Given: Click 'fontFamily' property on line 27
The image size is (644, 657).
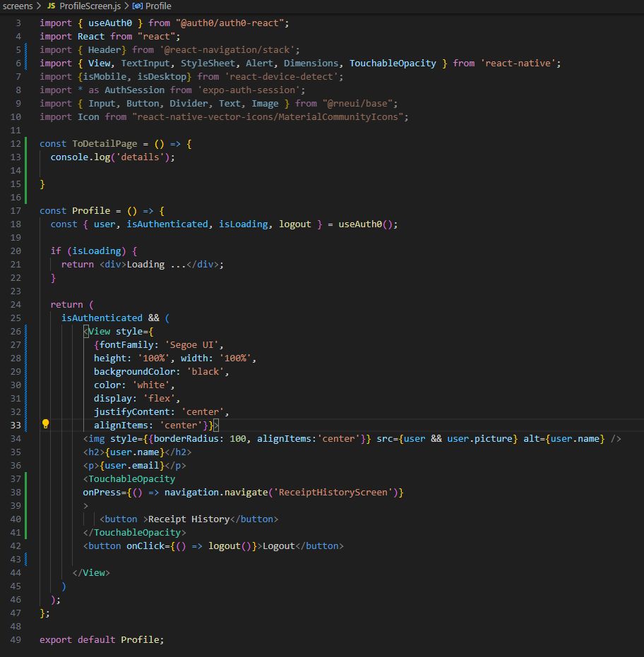Looking at the screenshot, I should coord(126,345).
